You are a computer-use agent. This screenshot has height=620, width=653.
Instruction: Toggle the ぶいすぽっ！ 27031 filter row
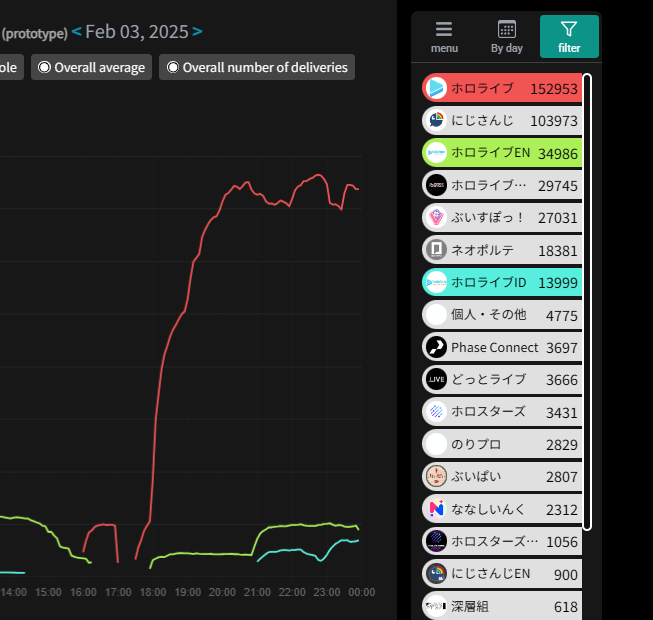[502, 217]
